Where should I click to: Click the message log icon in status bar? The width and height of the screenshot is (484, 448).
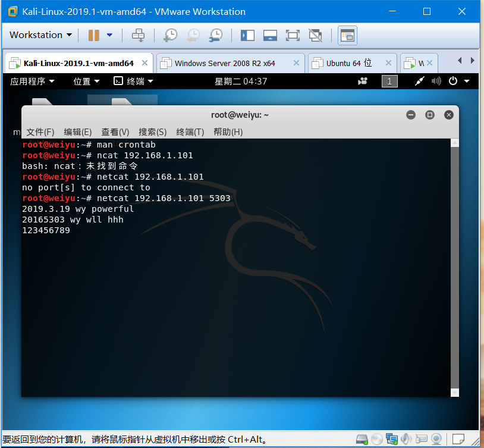click(x=458, y=439)
